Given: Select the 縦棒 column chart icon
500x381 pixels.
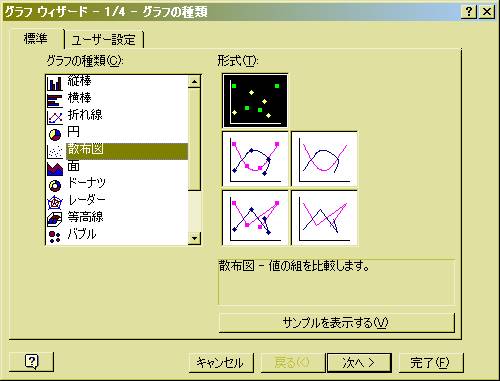Looking at the screenshot, I should click(55, 83).
